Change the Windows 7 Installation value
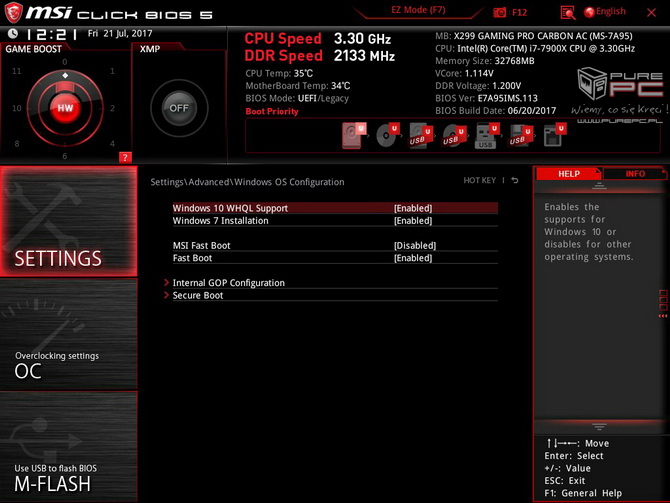670x503 pixels. (413, 221)
